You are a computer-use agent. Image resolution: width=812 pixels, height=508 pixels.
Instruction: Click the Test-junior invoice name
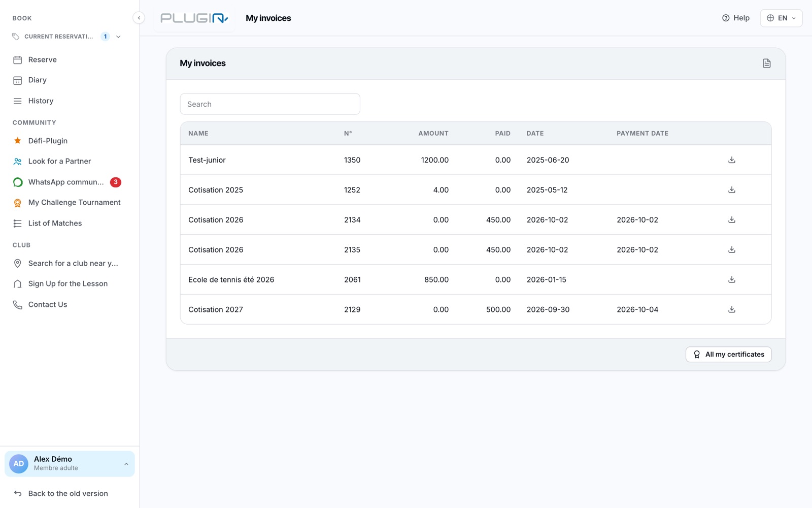coord(207,160)
